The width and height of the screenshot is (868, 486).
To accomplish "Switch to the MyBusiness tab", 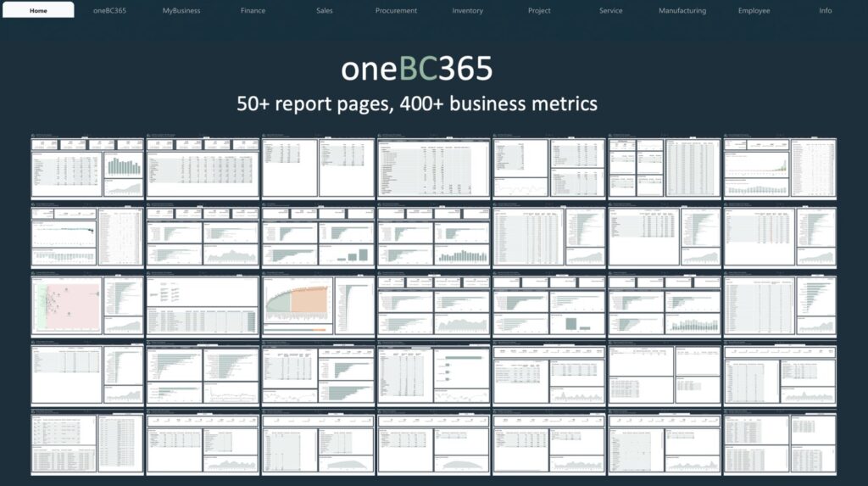I will pos(181,10).
